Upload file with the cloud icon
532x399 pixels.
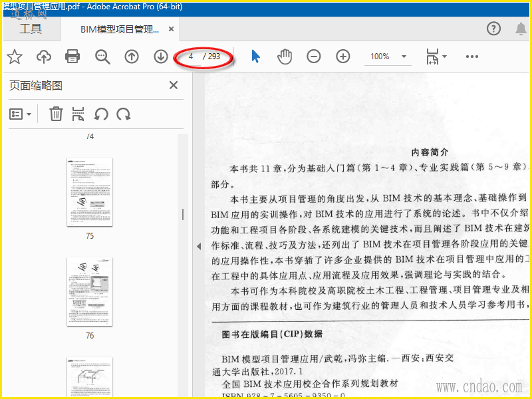pyautogui.click(x=44, y=57)
